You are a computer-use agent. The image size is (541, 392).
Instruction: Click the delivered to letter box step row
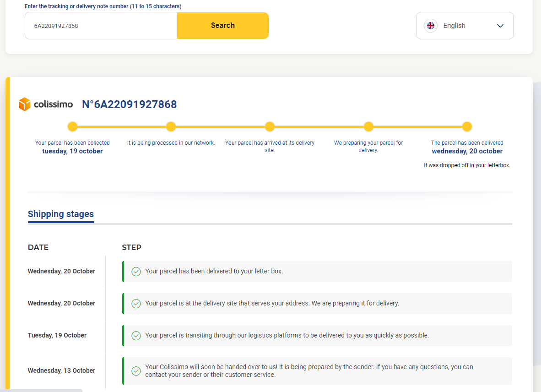point(317,272)
